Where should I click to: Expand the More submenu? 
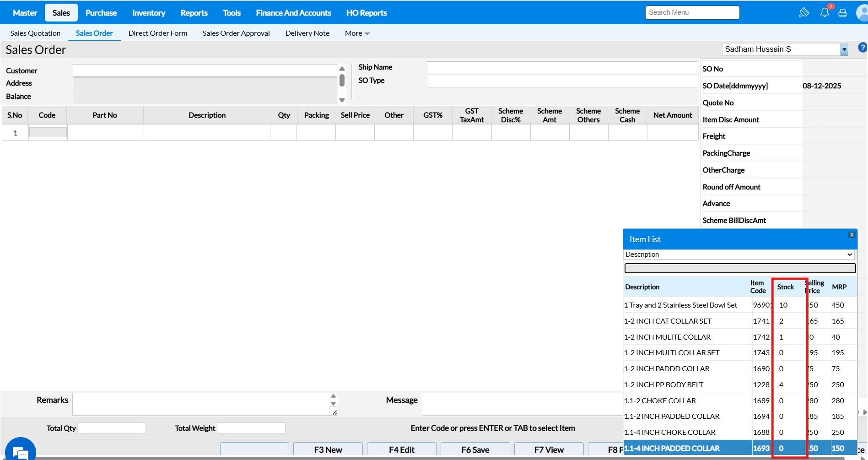(357, 33)
